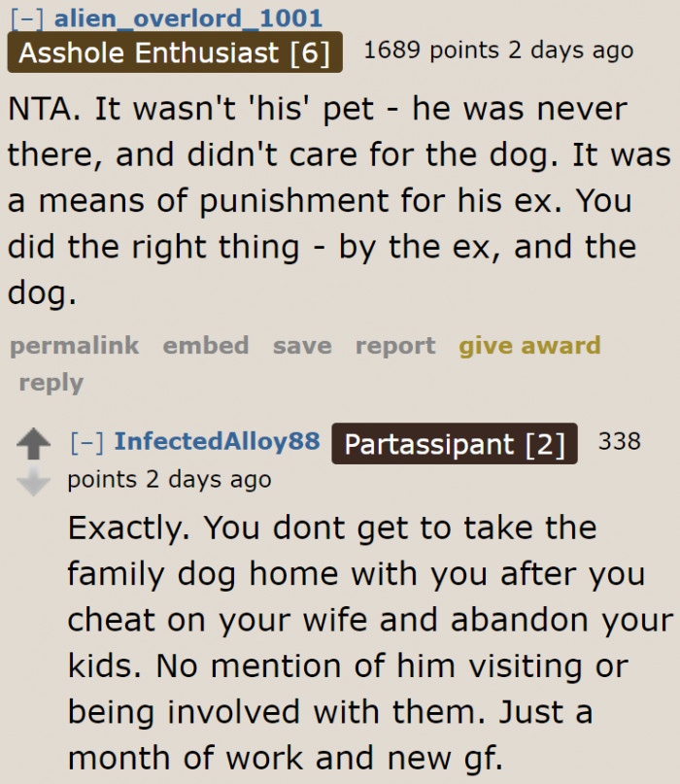Collapse InfectedAlloy88's reply thread

pos(89,443)
